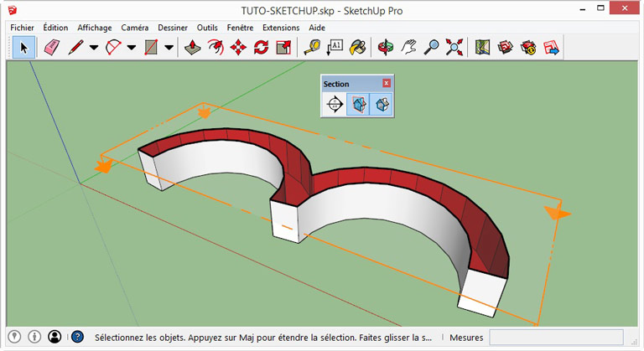644x351 pixels.
Task: Click the SketchUp logo in title bar
Action: click(x=13, y=10)
